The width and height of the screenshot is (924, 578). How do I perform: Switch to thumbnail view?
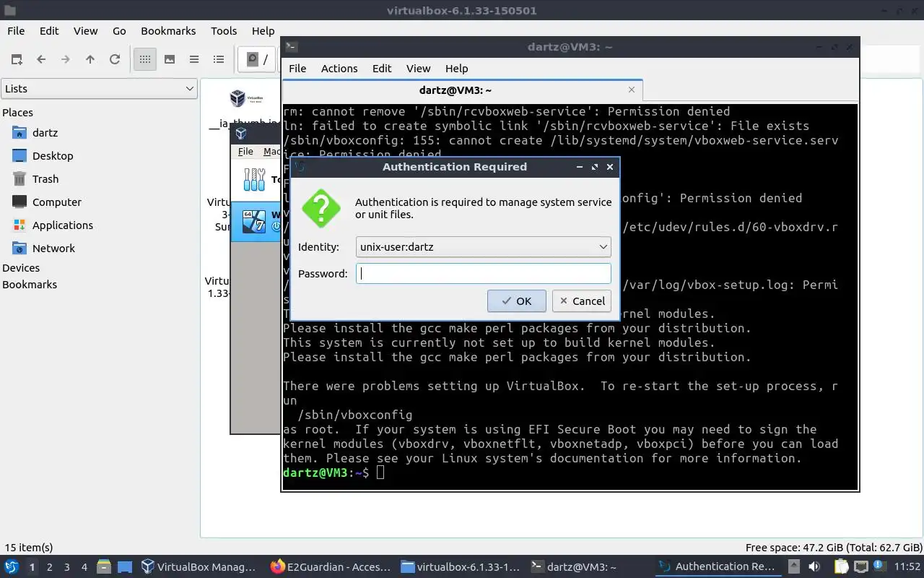(x=170, y=59)
